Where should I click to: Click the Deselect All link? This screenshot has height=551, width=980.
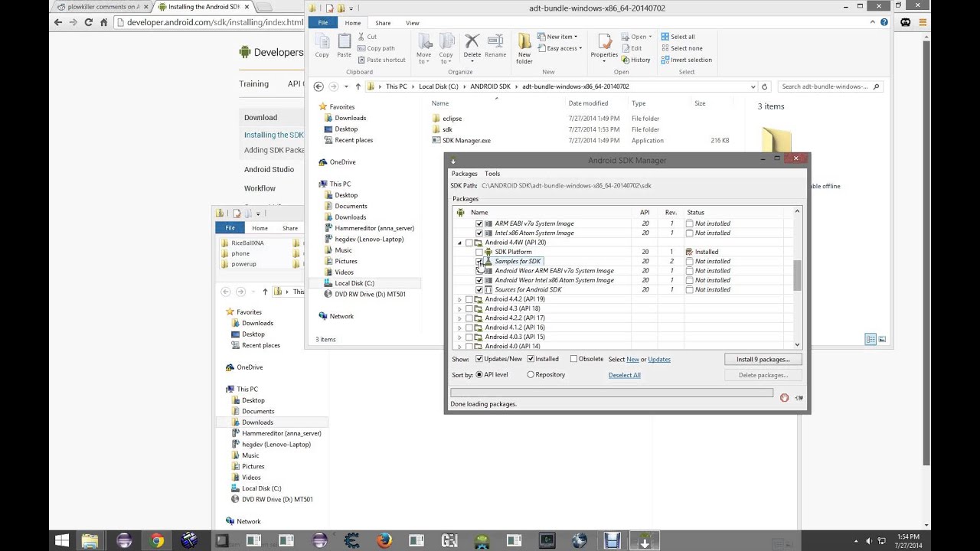625,375
